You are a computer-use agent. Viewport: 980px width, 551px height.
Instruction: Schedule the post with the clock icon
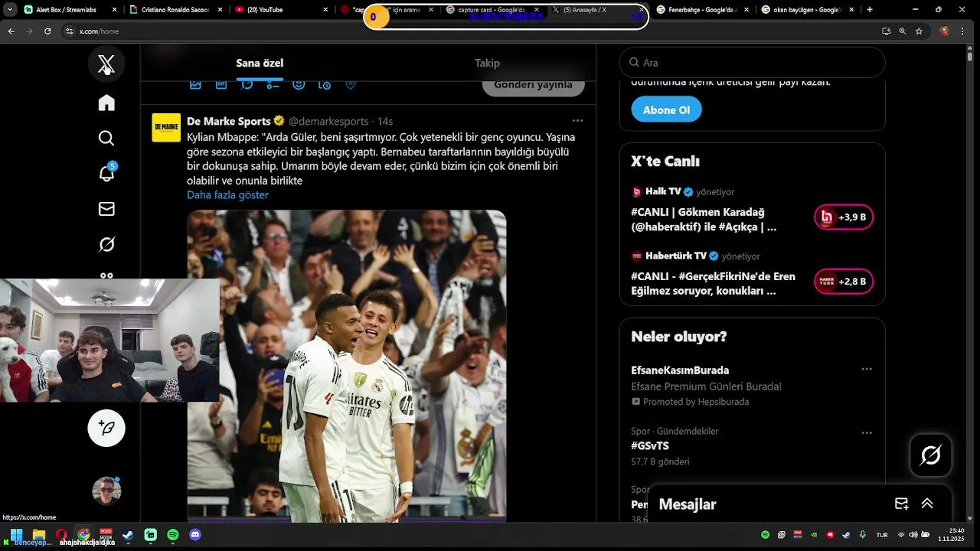tap(325, 84)
